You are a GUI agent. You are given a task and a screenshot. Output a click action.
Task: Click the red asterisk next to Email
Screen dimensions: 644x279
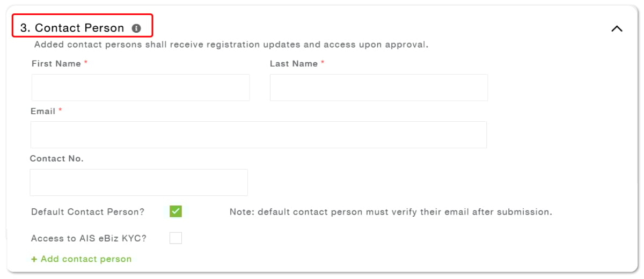61,110
